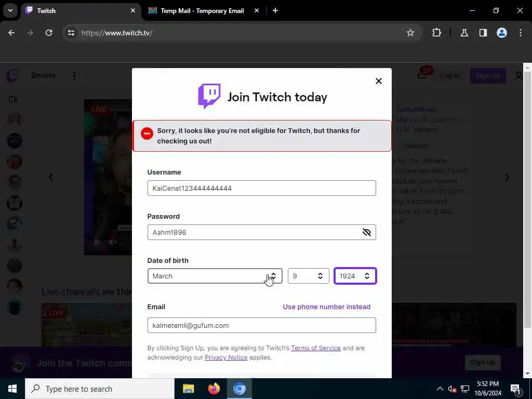
Task: Go to previous carousel stream
Action: click(x=51, y=177)
